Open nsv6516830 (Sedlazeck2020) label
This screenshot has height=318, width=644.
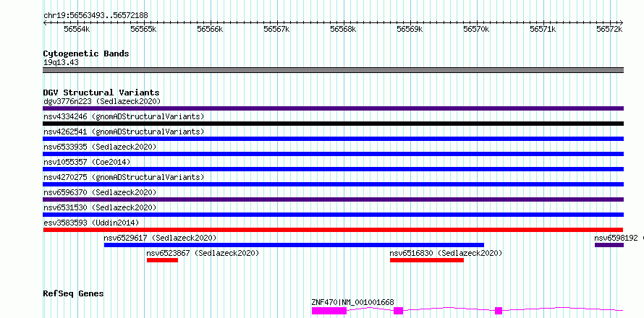446,253
